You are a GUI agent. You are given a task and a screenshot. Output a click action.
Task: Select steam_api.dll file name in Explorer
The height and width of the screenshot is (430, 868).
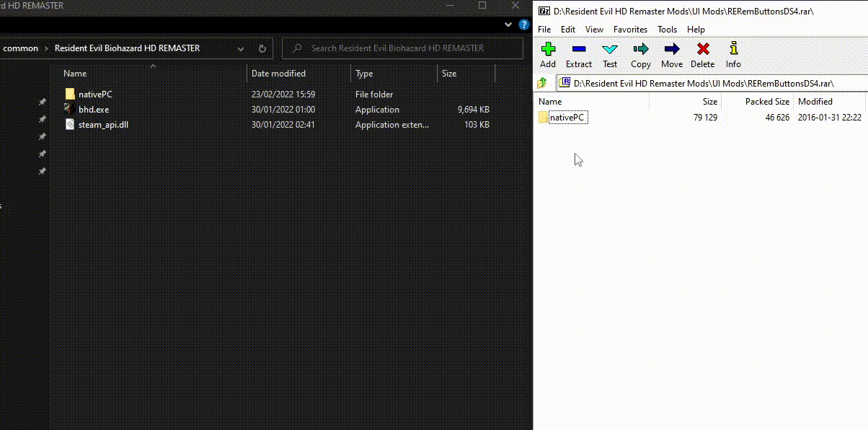103,124
